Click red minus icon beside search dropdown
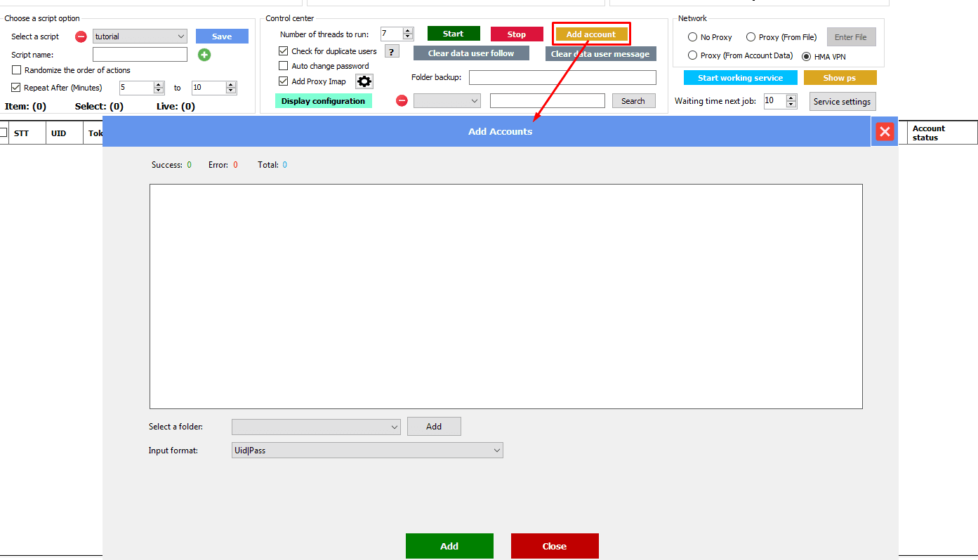Image resolution: width=978 pixels, height=560 pixels. 402,101
